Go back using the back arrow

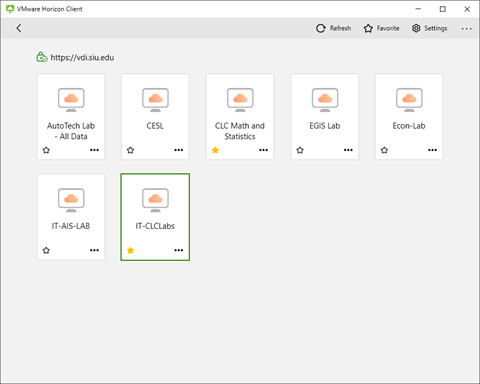(19, 28)
